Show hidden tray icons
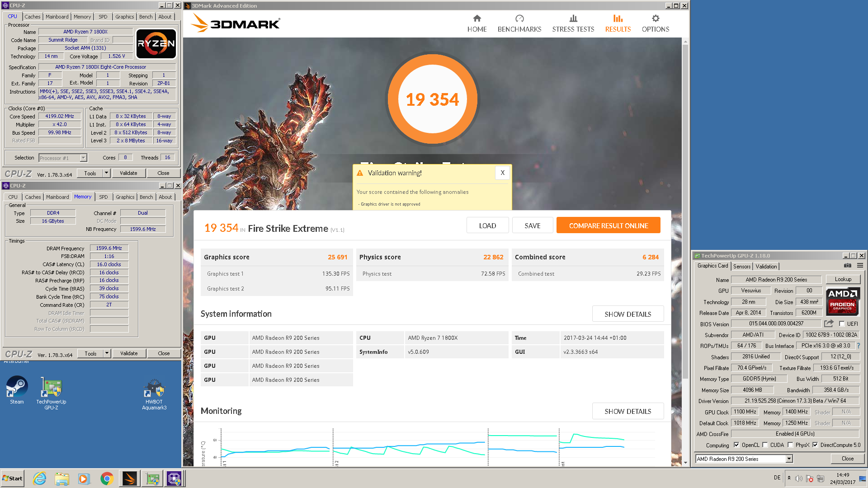 click(789, 478)
